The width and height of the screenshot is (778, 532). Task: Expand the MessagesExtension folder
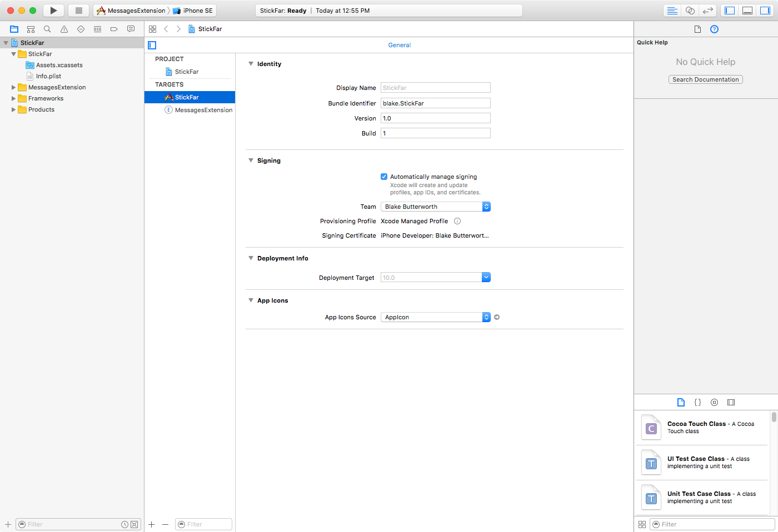coord(13,87)
